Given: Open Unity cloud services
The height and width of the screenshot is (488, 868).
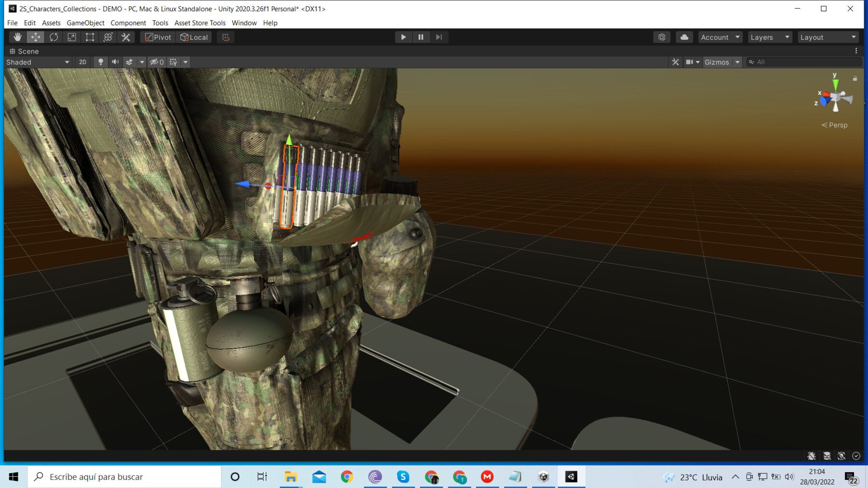Looking at the screenshot, I should 684,37.
